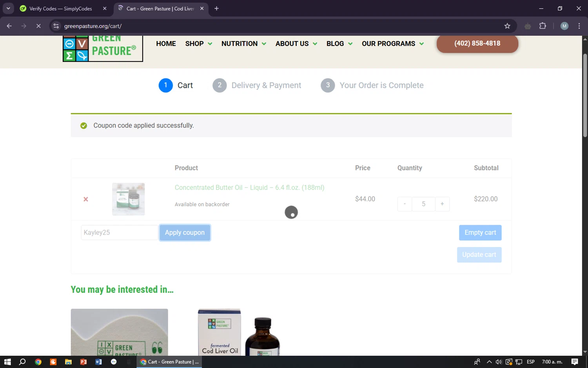
Task: Click Apply coupon button
Action: click(185, 233)
